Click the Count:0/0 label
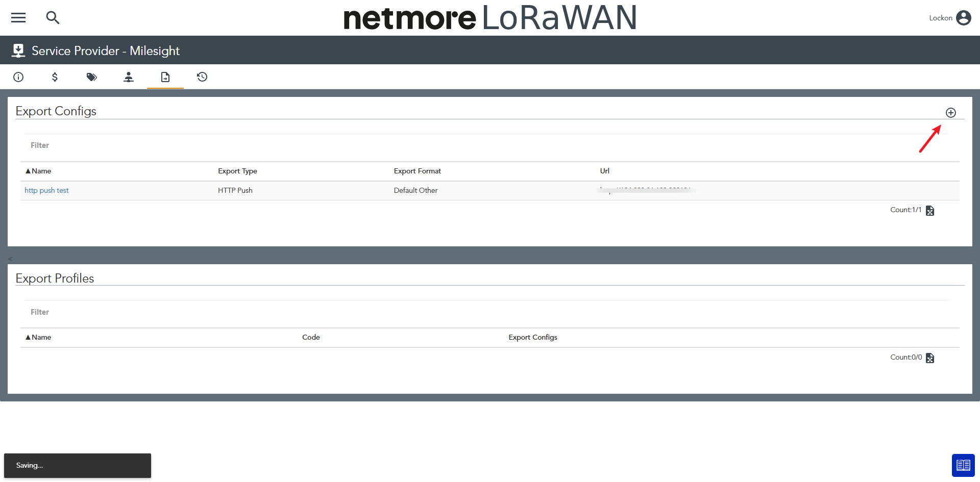 [x=906, y=357]
